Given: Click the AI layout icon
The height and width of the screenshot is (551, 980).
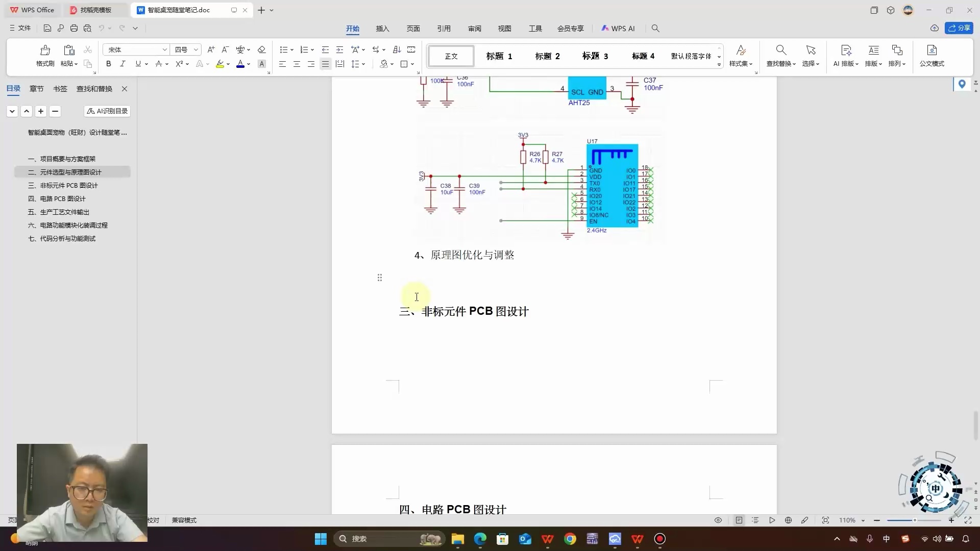Looking at the screenshot, I should point(846,50).
